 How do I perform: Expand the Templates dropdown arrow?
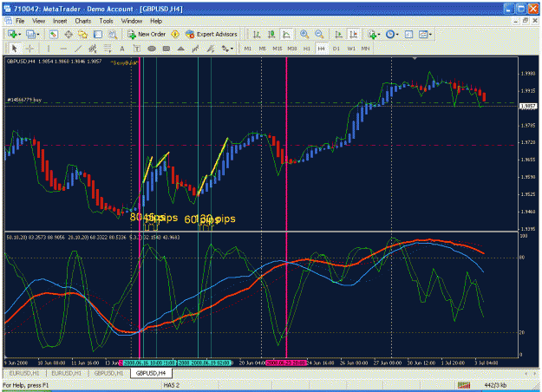click(430, 35)
